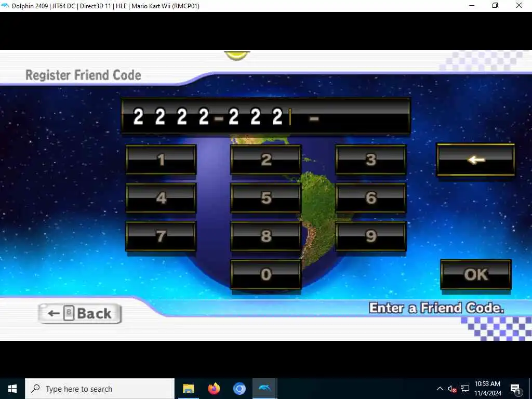The height and width of the screenshot is (399, 532).
Task: Confirm friend code with OK button
Action: pos(476,274)
